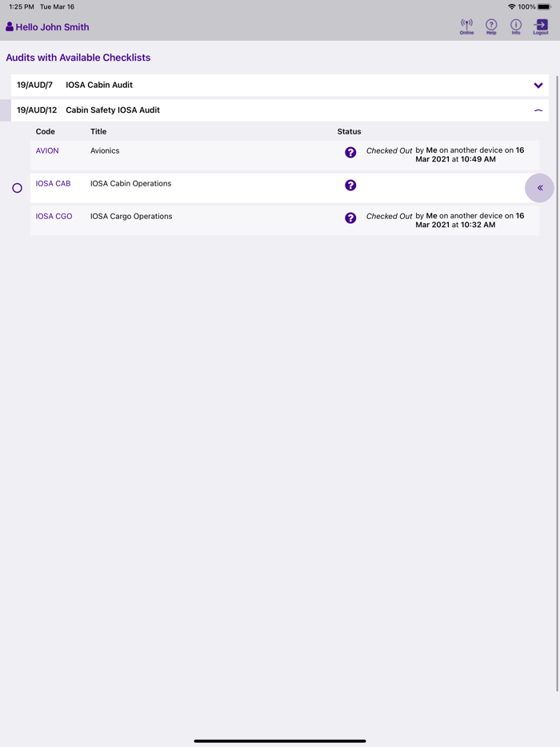Click the down chevron on IOSA Cabin Audit row
This screenshot has width=560, height=747.
click(538, 85)
